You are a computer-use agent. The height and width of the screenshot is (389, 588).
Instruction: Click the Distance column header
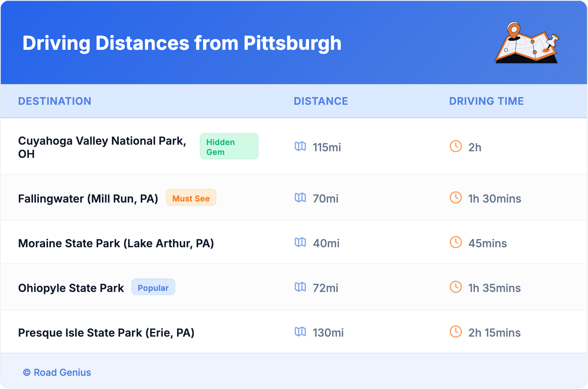click(x=321, y=101)
